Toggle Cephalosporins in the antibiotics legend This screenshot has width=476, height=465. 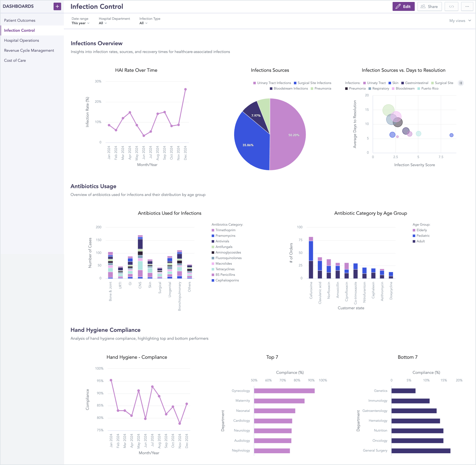[x=227, y=280]
